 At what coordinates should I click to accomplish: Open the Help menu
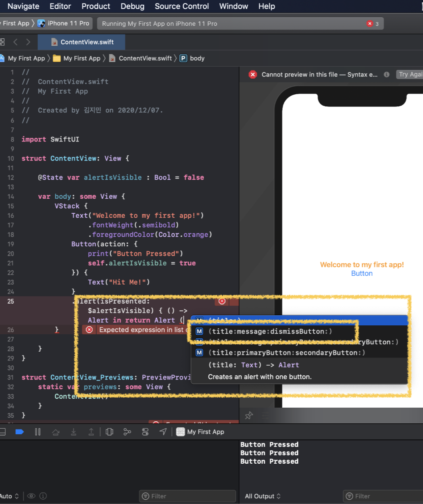(x=267, y=6)
